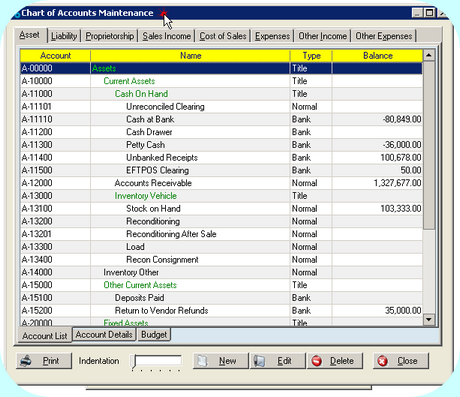Select the Cash at Bank account
460x397 pixels.
tap(221, 119)
